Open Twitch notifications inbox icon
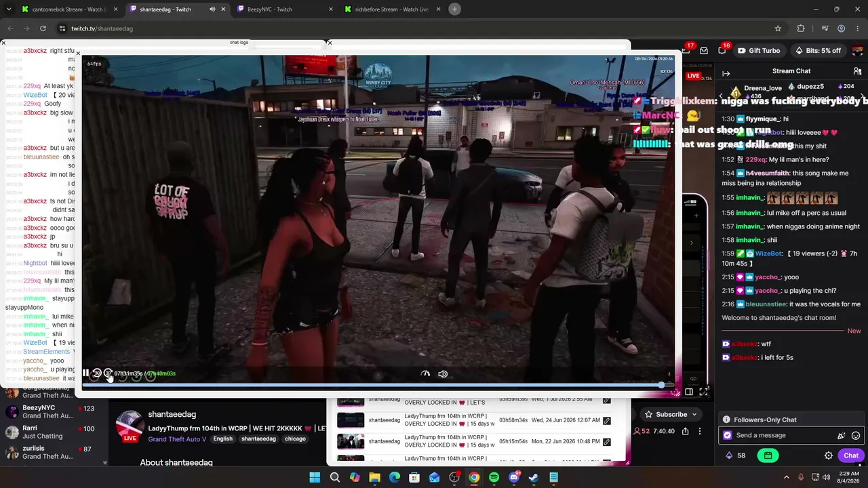The image size is (868, 488). [704, 50]
